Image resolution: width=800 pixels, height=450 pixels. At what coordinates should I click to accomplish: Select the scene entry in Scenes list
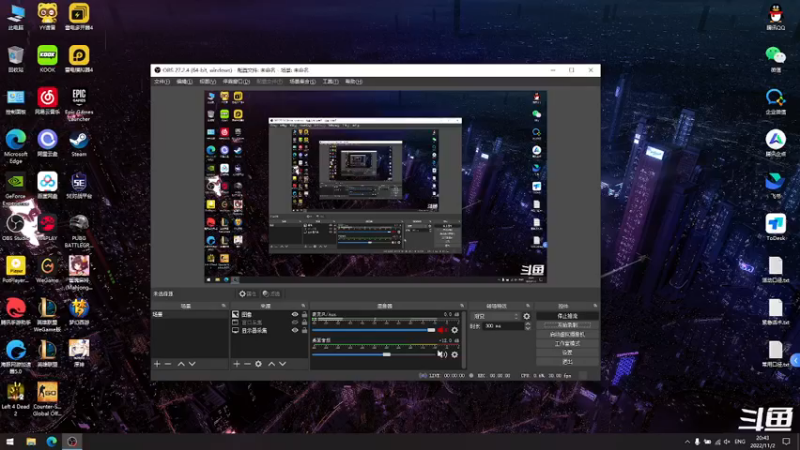pyautogui.click(x=190, y=314)
